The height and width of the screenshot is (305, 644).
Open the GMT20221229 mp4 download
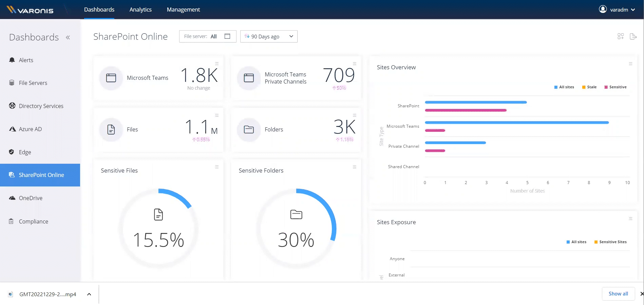(48, 294)
